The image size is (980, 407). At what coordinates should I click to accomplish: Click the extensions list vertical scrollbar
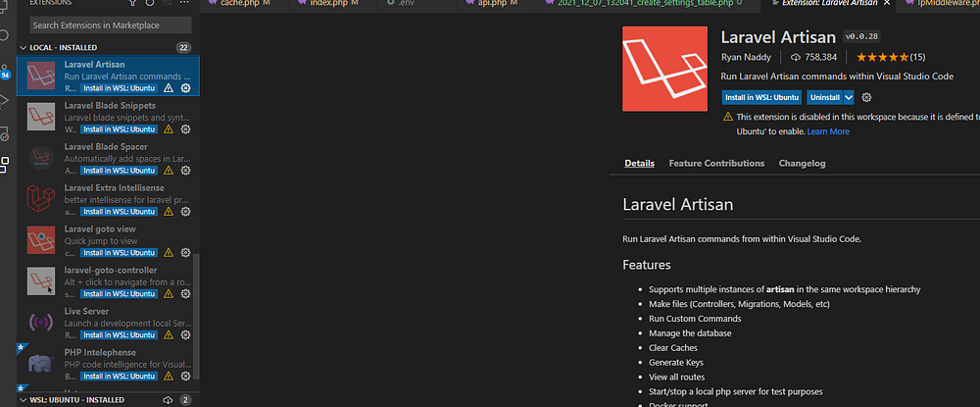tap(196, 316)
